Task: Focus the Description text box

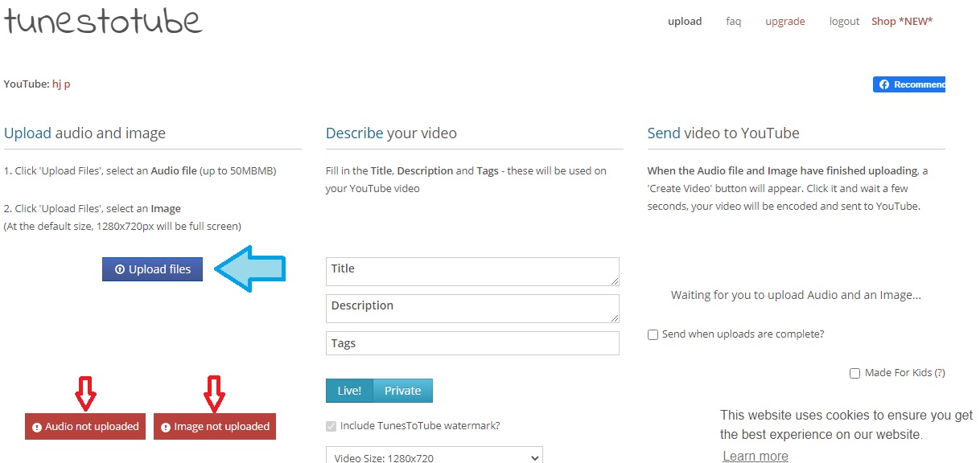Action: click(472, 309)
